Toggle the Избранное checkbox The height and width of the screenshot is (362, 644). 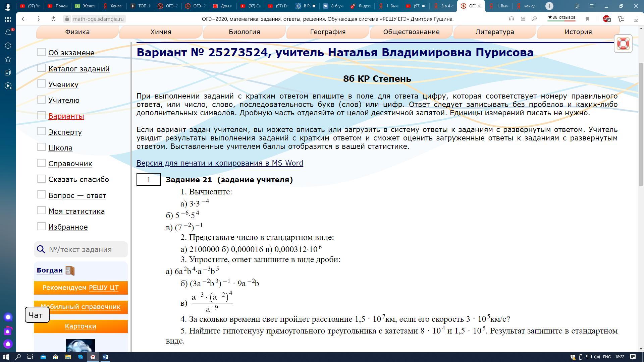pos(41,226)
